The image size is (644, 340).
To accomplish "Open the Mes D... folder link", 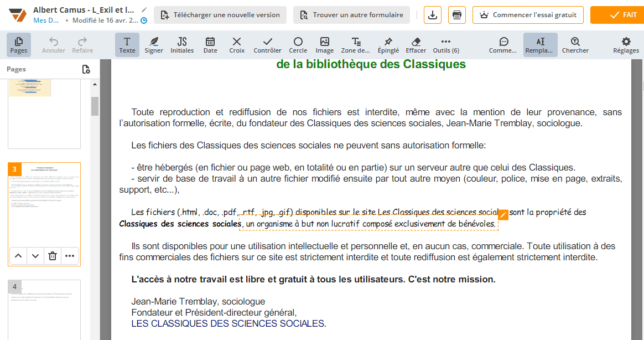I will tap(46, 20).
